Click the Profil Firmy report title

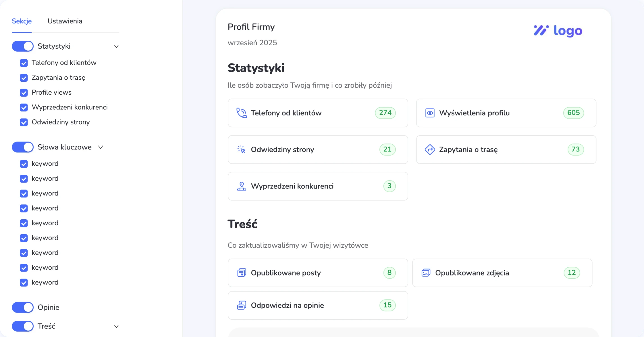[251, 27]
